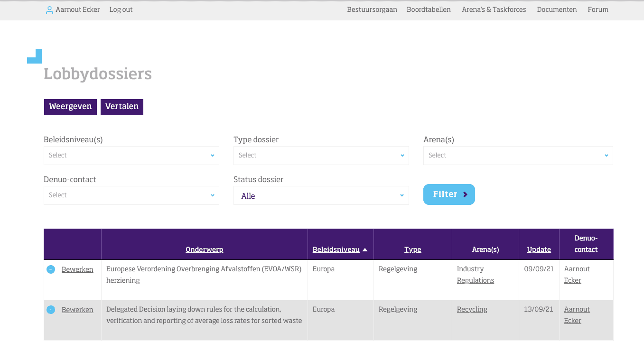Sort table by Beleidsniveau column

pos(336,249)
